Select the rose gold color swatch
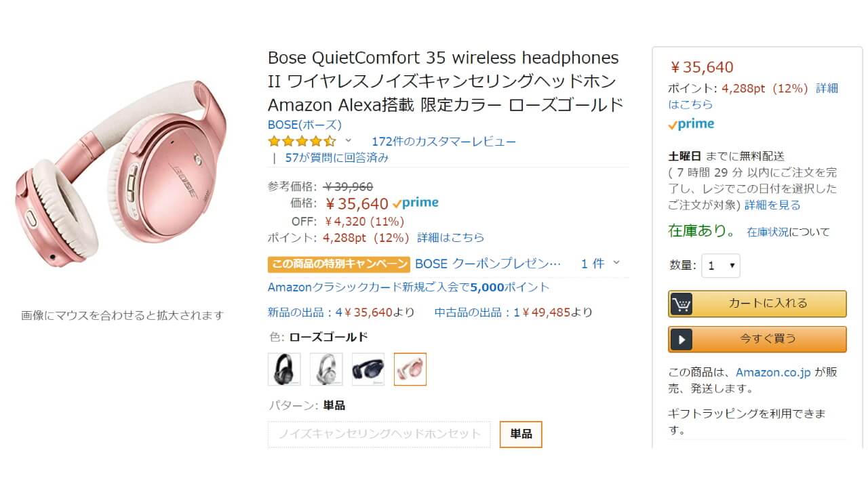868x488 pixels. [x=410, y=368]
